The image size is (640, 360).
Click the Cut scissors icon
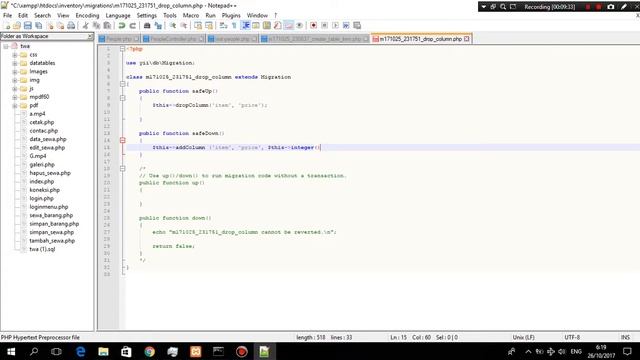(x=86, y=26)
